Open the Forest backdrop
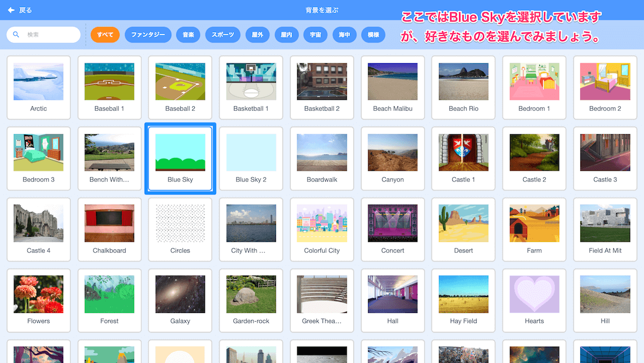 (109, 300)
